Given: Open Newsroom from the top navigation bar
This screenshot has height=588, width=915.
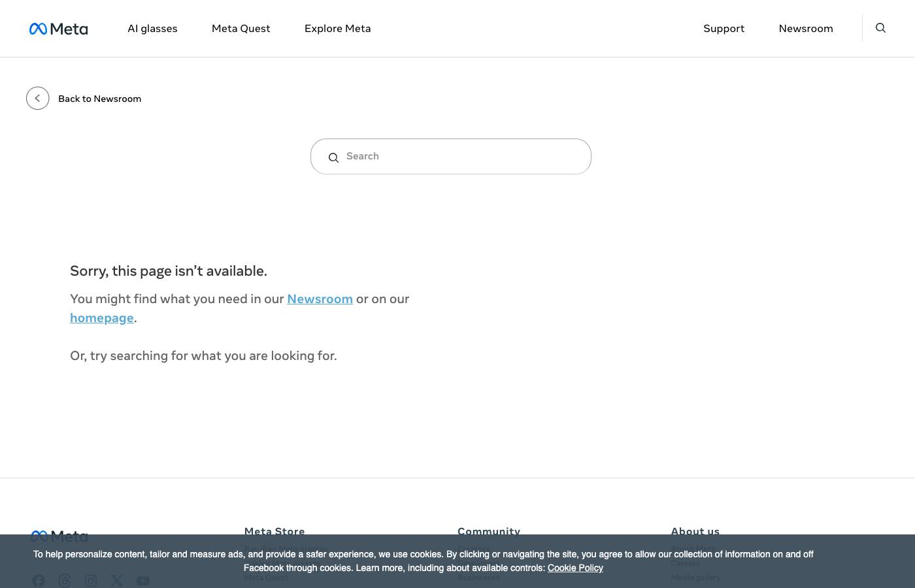Looking at the screenshot, I should click(x=805, y=29).
